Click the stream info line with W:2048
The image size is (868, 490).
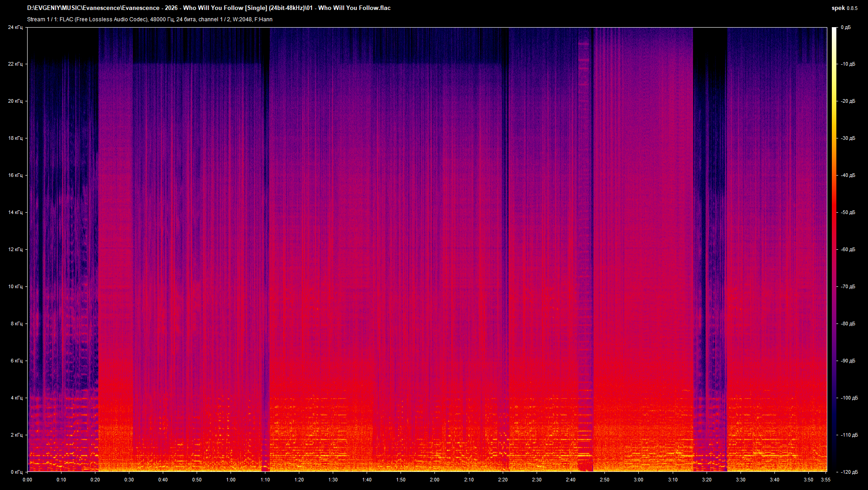point(150,19)
